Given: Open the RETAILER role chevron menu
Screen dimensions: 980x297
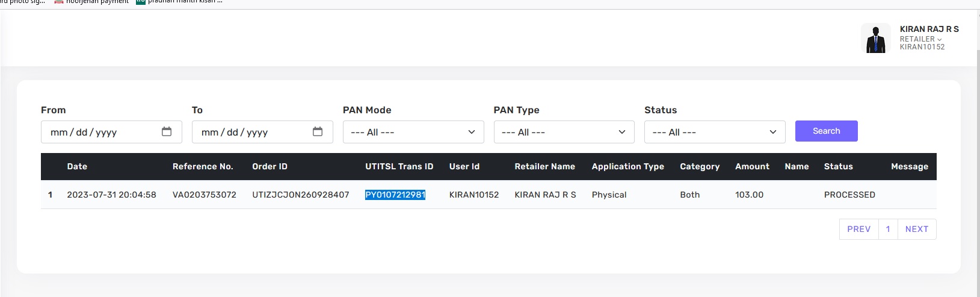Looking at the screenshot, I should (939, 39).
